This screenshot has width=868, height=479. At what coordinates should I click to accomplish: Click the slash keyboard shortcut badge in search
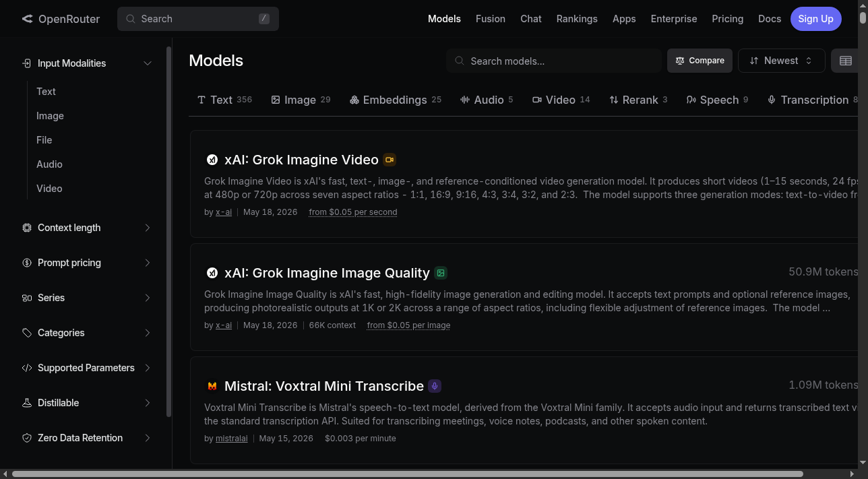264,19
